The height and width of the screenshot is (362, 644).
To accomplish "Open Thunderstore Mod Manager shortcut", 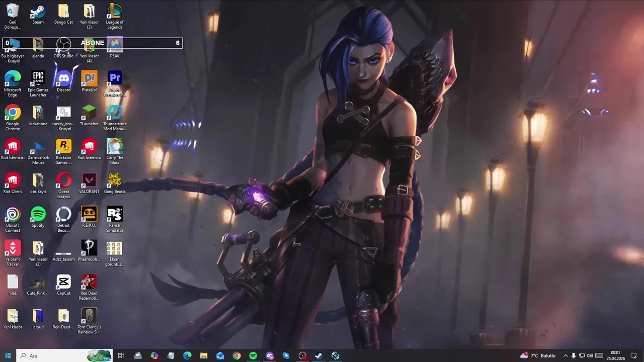I will 115,118.
